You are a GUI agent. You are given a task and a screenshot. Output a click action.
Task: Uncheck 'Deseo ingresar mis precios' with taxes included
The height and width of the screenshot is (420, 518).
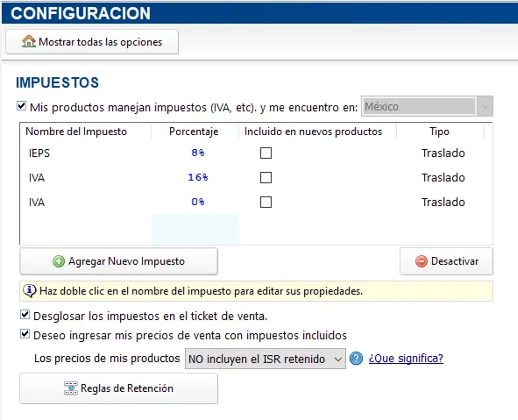point(25,334)
